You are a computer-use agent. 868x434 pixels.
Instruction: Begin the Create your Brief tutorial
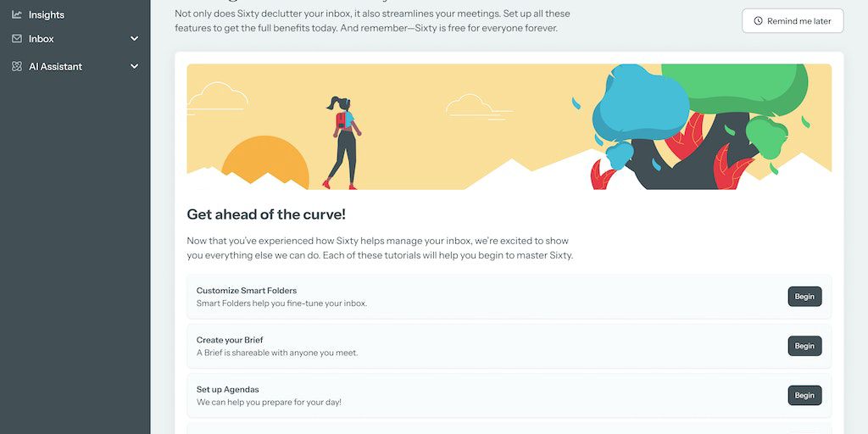pos(805,346)
